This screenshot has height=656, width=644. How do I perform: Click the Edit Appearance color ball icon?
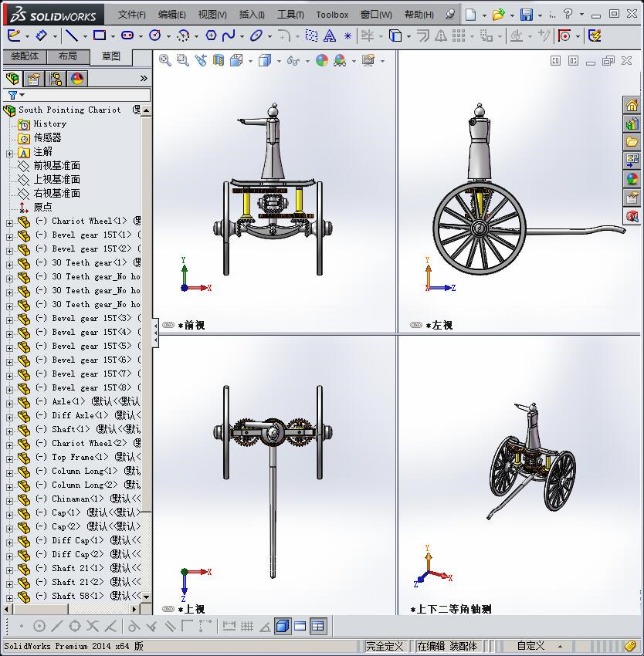click(x=321, y=61)
